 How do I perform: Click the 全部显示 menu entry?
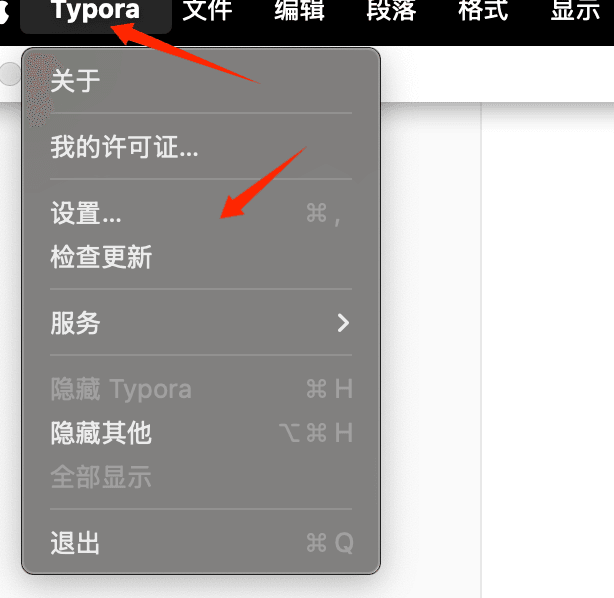(201, 477)
